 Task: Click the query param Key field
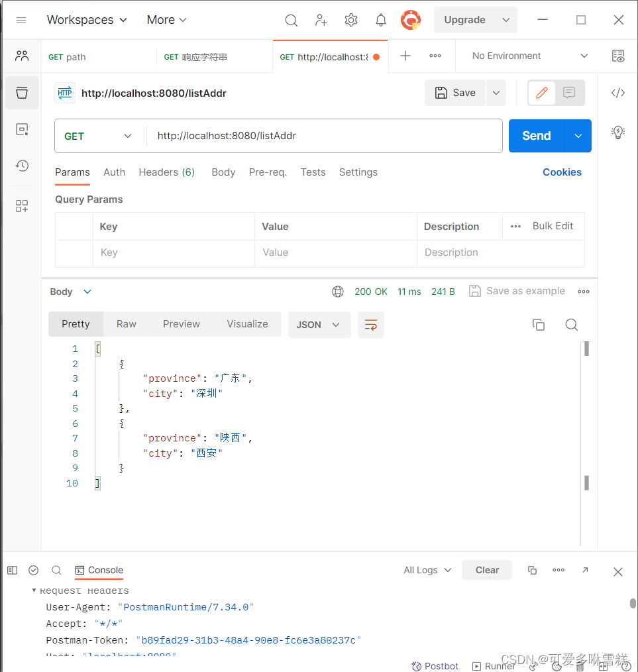tap(174, 253)
